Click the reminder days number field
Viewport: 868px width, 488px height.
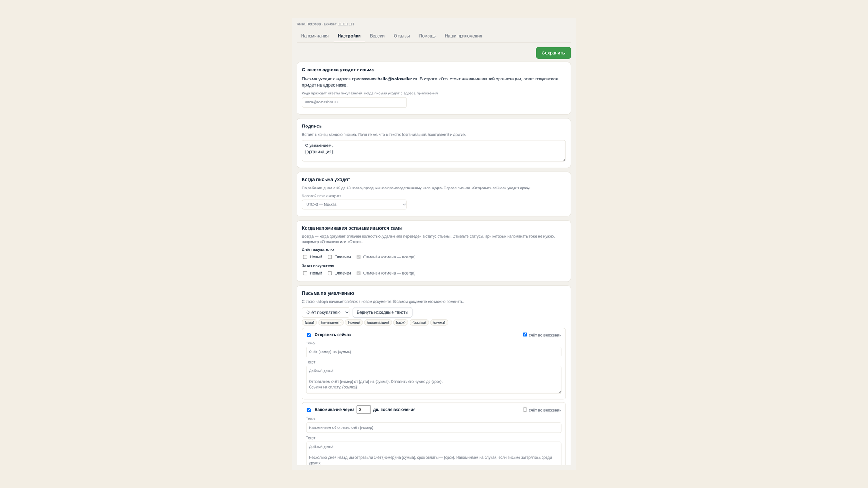(x=363, y=410)
